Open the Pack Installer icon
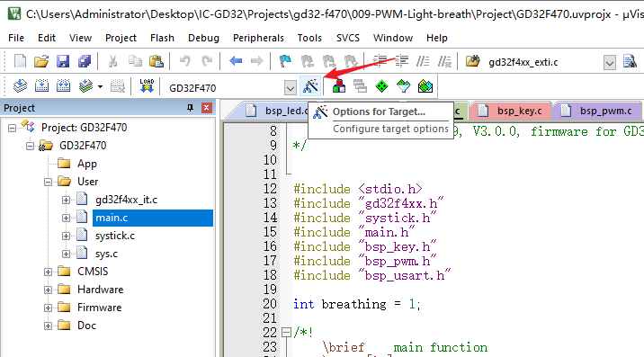 click(x=425, y=86)
